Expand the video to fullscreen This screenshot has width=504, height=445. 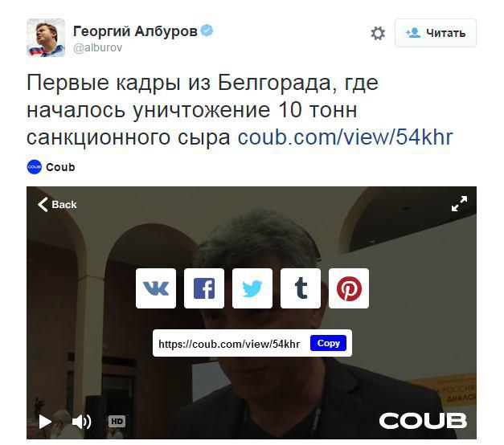[x=459, y=204]
